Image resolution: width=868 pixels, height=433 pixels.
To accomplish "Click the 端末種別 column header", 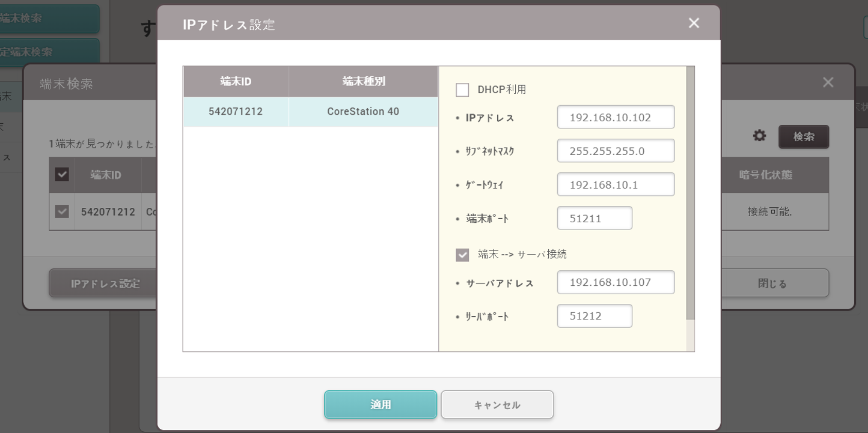I will (x=363, y=82).
